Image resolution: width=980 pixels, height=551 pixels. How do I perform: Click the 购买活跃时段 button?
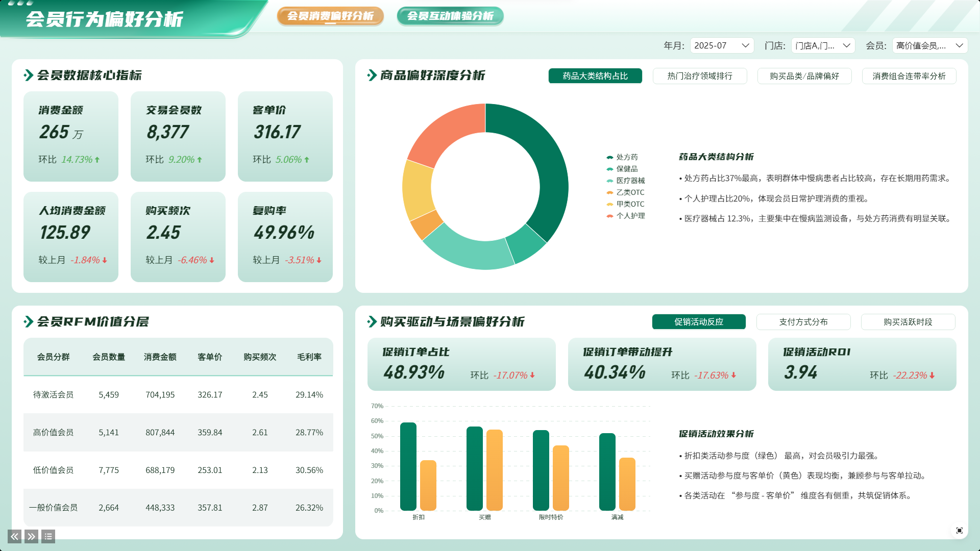(908, 322)
